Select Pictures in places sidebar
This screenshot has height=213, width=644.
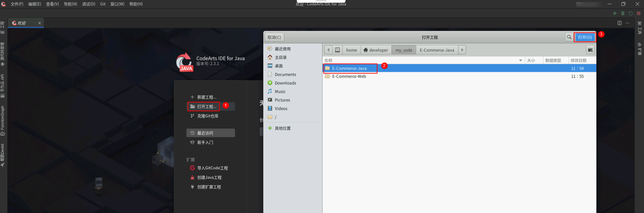pos(293,100)
